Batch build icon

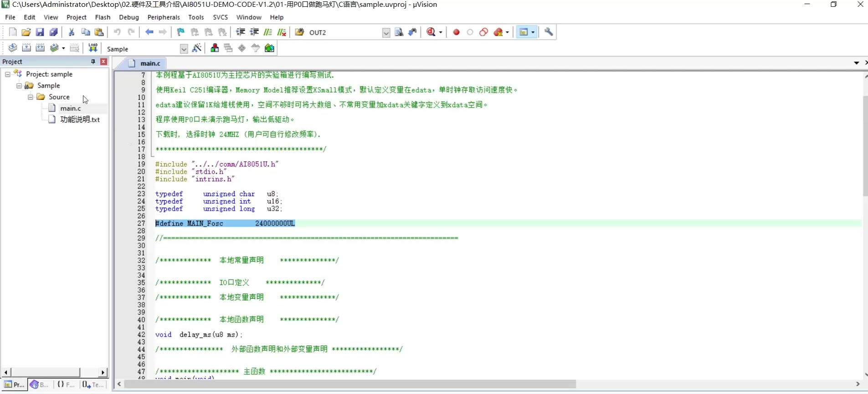(54, 48)
